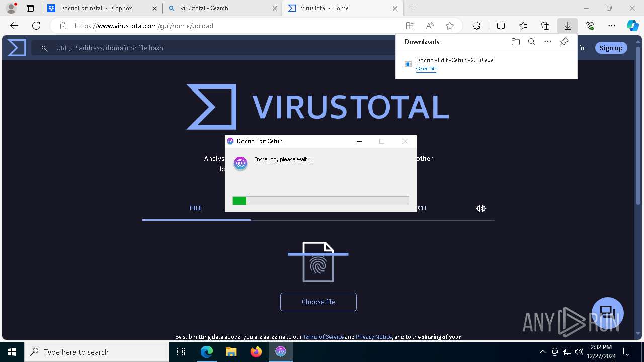
Task: Open Edge Settings and more menu
Action: click(x=612, y=26)
